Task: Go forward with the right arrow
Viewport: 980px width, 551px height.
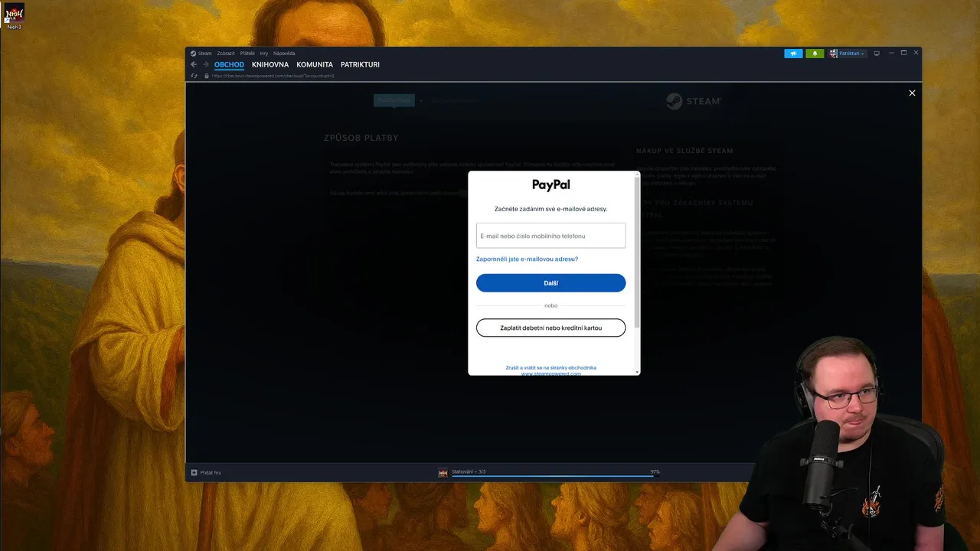Action: [205, 64]
